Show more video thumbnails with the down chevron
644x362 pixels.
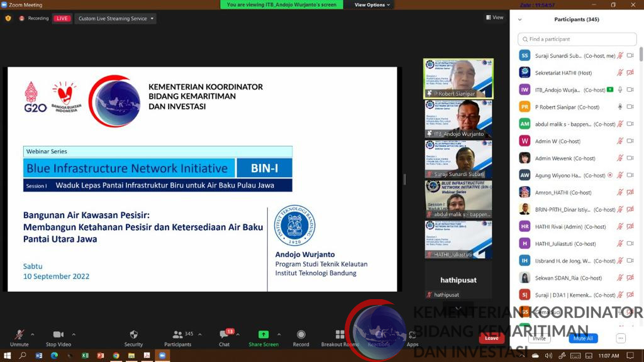pyautogui.click(x=458, y=308)
